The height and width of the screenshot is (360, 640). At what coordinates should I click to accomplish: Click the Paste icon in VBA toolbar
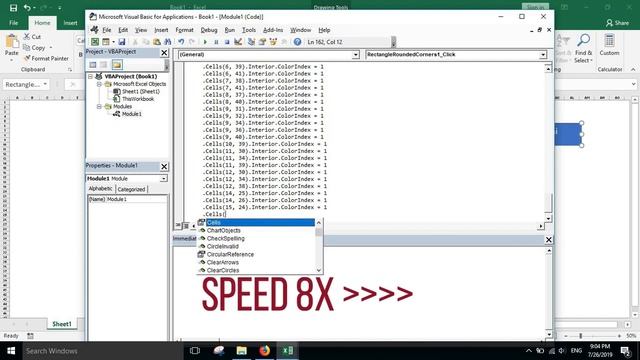pyautogui.click(x=157, y=42)
